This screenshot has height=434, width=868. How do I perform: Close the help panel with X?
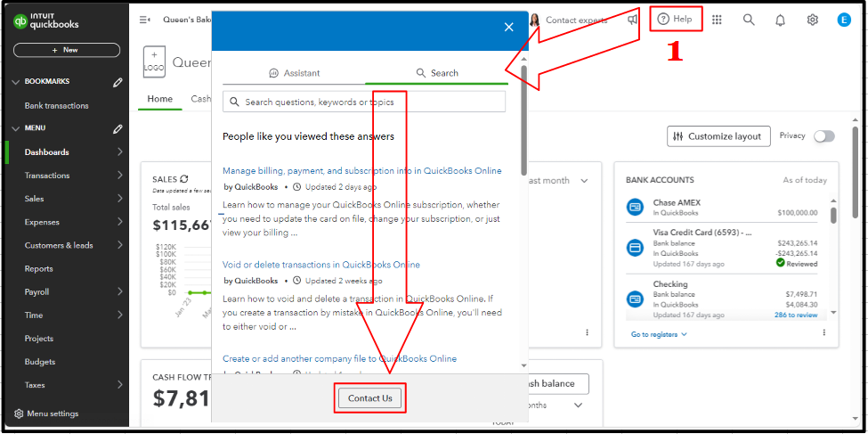(x=508, y=27)
